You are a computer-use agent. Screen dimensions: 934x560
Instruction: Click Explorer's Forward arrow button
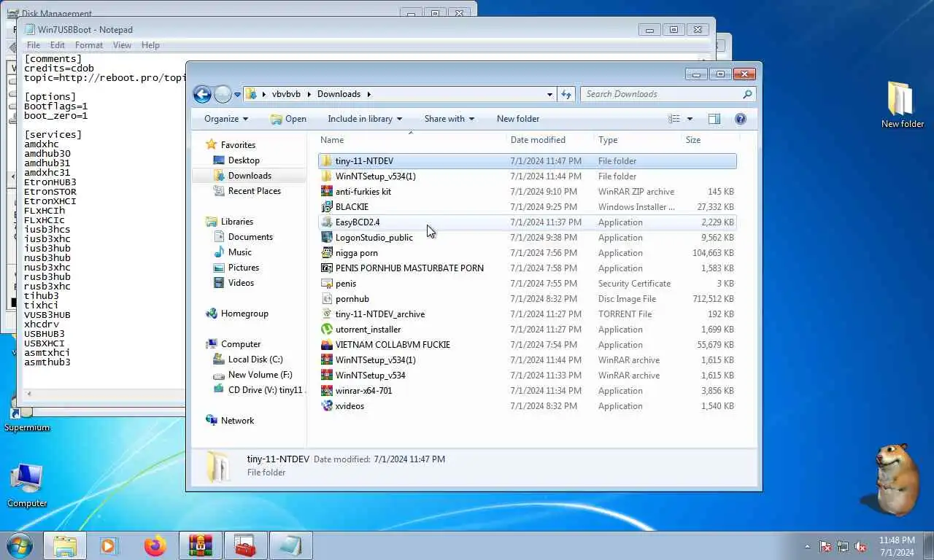(223, 94)
